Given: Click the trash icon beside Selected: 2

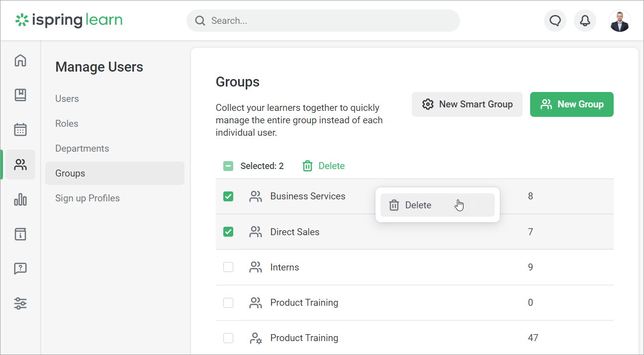Looking at the screenshot, I should point(308,166).
